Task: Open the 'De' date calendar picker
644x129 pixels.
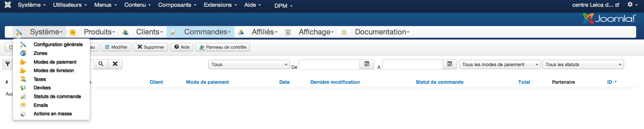Action: 367,64
